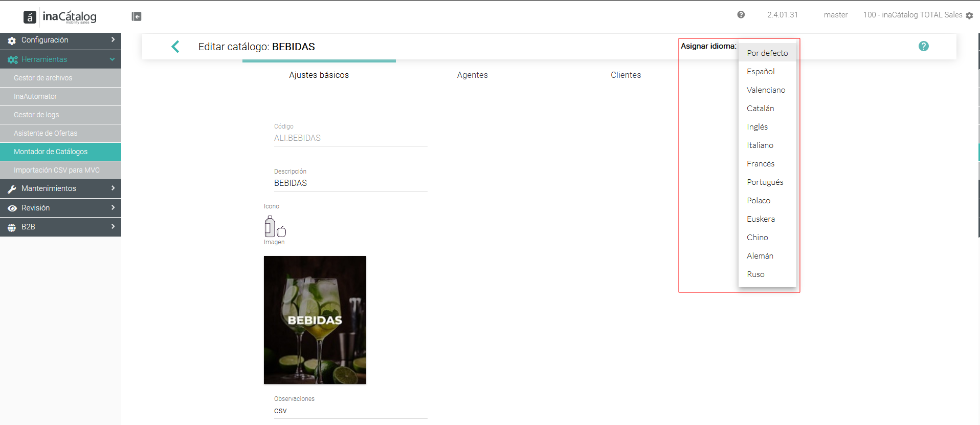Image resolution: width=980 pixels, height=425 pixels.
Task: Click the B2B globe icon
Action: [12, 227]
